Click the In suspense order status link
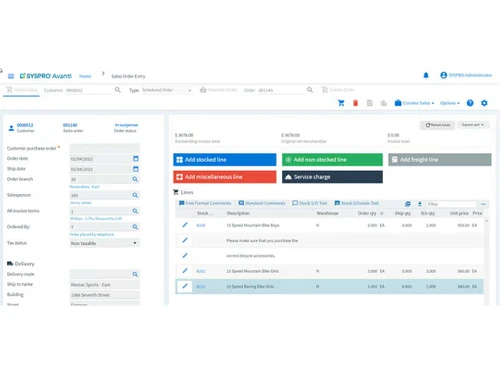The width and height of the screenshot is (500, 375). (x=126, y=125)
